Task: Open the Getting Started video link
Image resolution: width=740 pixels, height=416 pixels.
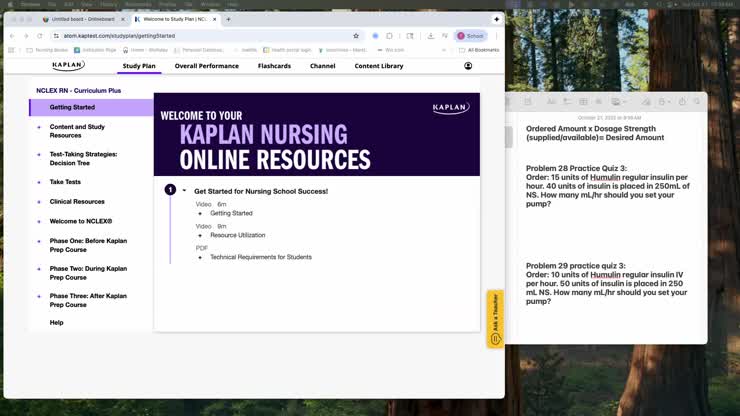Action: click(231, 213)
